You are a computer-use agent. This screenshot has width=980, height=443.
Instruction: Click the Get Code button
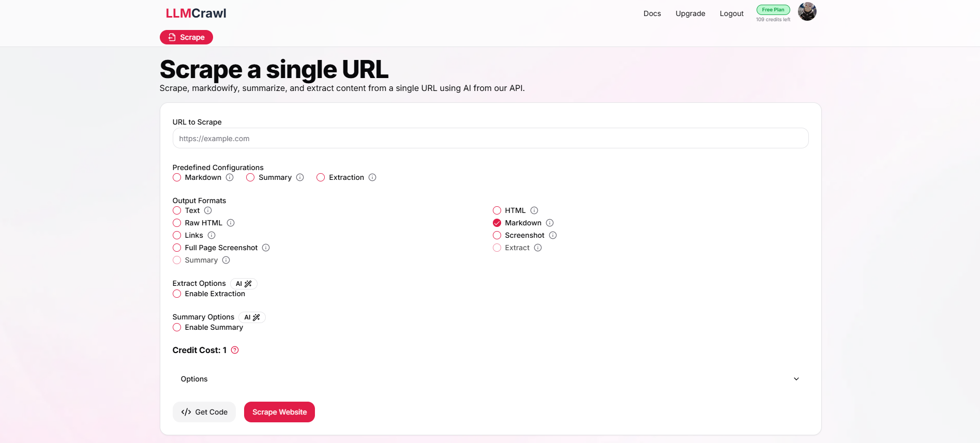click(204, 412)
